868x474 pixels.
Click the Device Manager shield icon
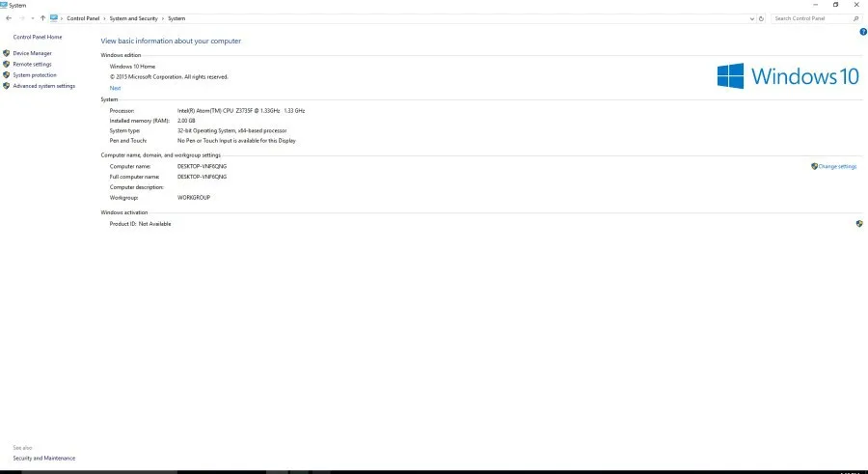click(x=6, y=53)
